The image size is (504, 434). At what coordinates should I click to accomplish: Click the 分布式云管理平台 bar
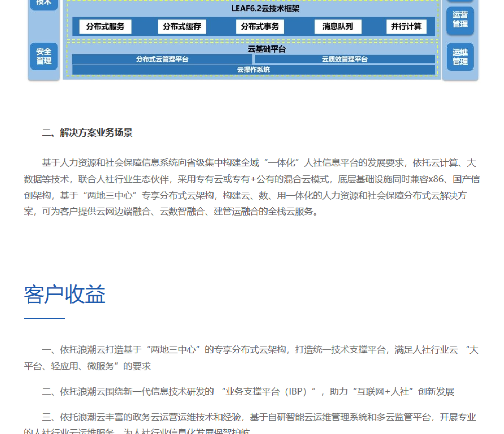[162, 59]
